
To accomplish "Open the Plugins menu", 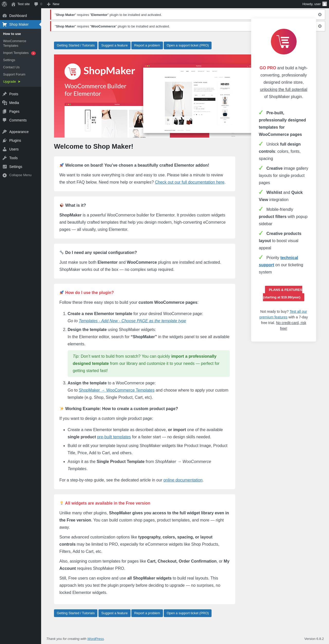I will pos(21,140).
